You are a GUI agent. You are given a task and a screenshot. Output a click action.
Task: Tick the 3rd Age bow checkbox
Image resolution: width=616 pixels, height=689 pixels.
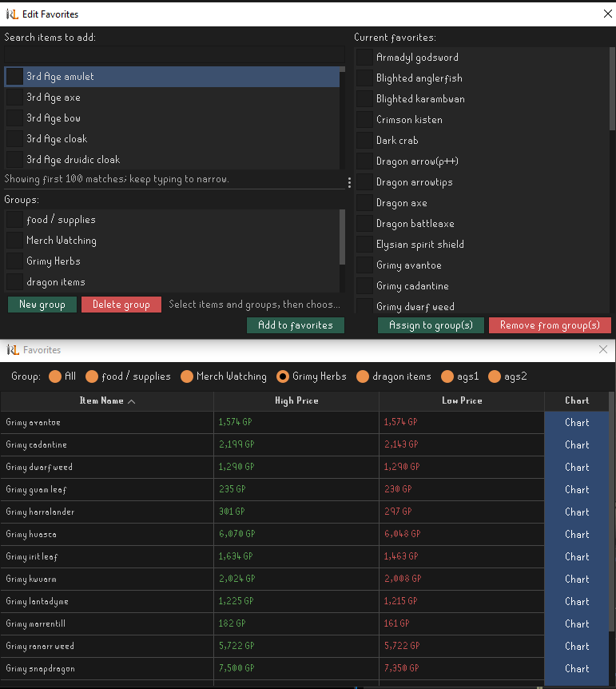pos(14,117)
